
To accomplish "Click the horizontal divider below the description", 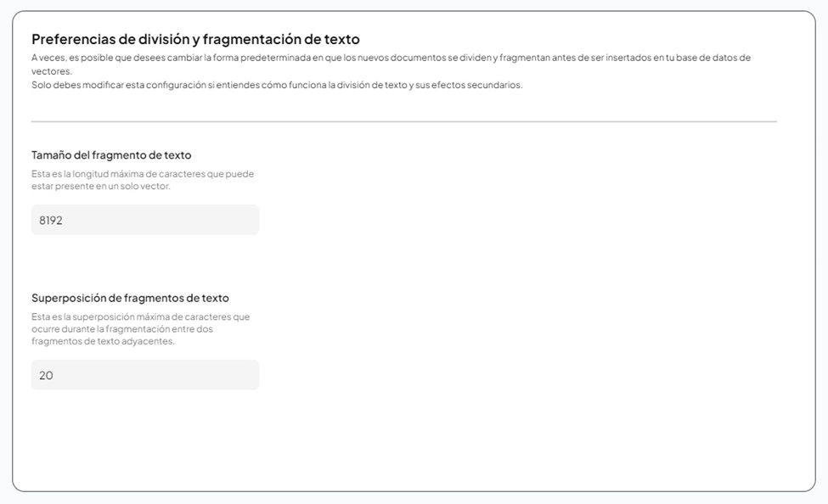I will 403,121.
